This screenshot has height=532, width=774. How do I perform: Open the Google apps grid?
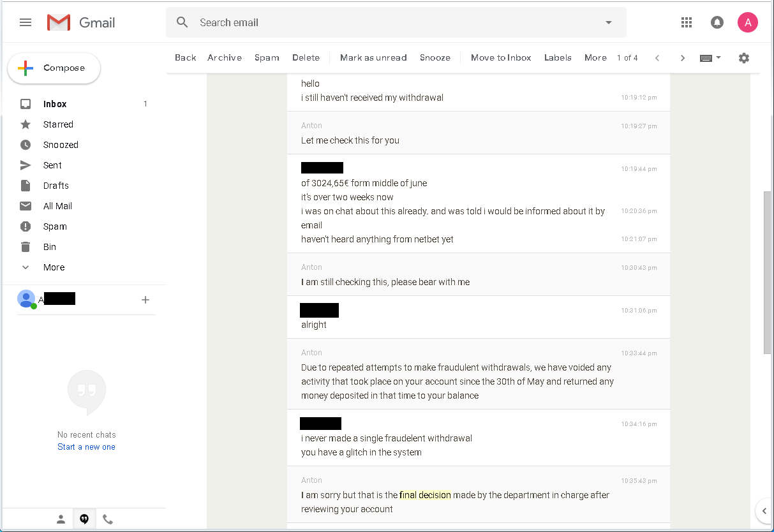click(x=687, y=22)
